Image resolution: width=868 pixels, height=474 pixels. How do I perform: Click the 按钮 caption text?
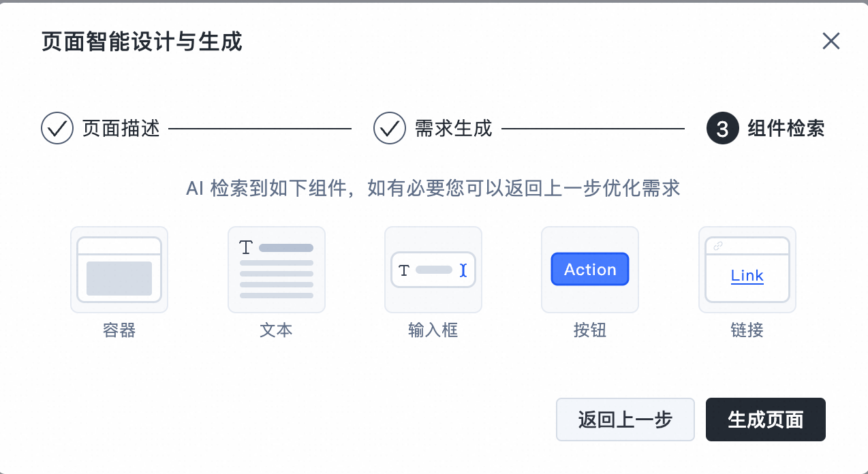[x=590, y=330]
